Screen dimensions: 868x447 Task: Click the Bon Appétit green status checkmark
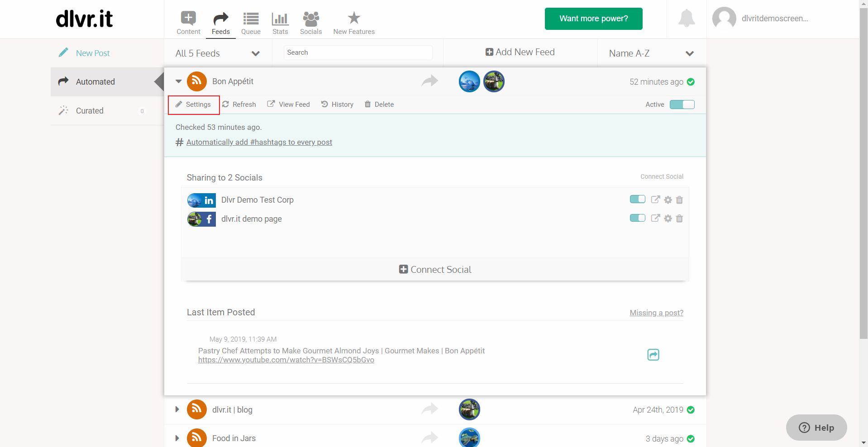[691, 82]
